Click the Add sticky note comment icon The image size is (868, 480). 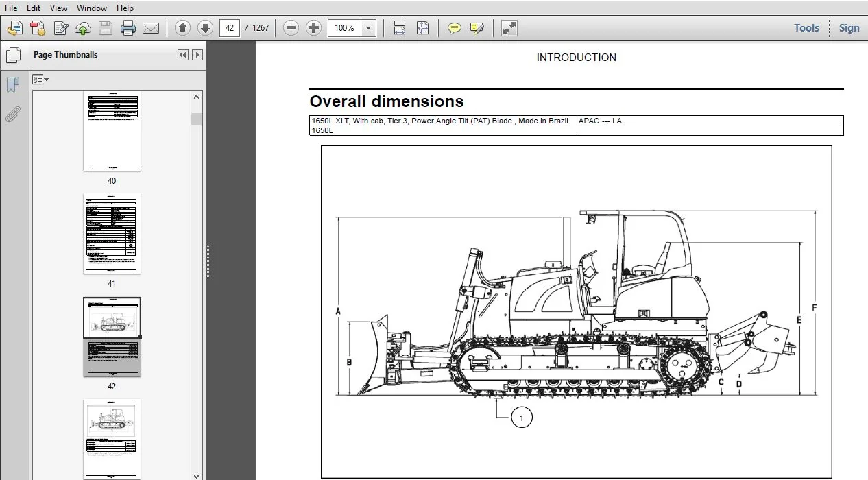[454, 28]
